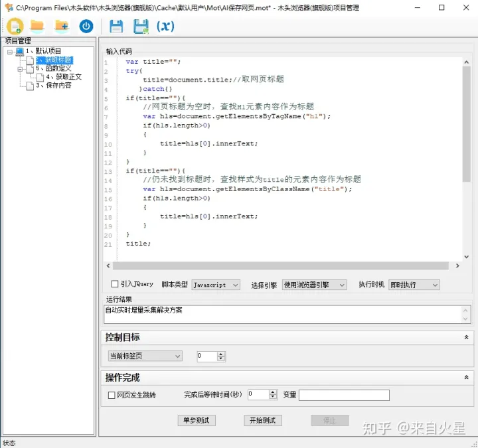The height and width of the screenshot is (448, 478).
Task: Collapse the 控制目标 section chevron
Action: click(x=466, y=337)
